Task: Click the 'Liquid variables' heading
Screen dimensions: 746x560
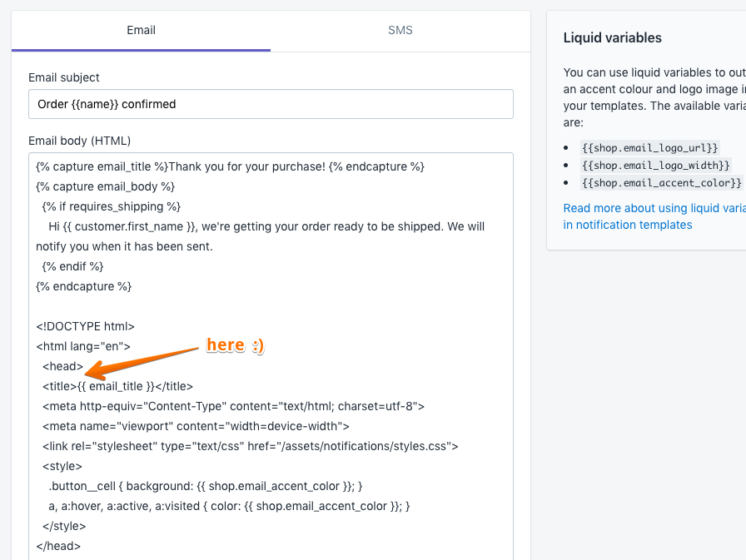Action: (x=612, y=38)
